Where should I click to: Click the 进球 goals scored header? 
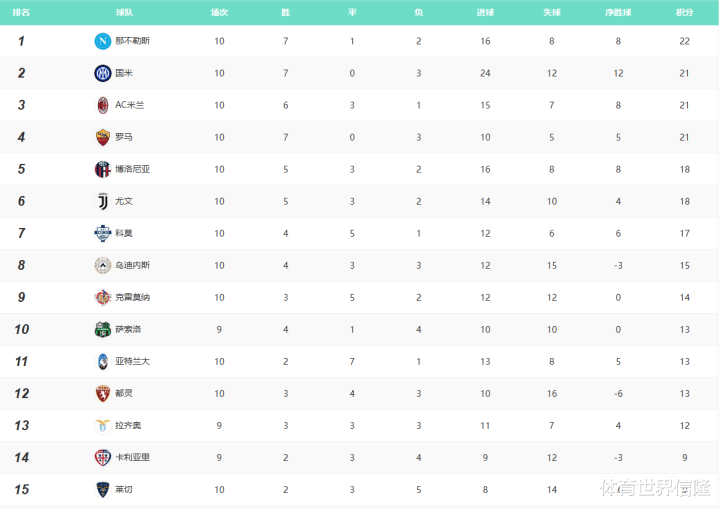[x=485, y=13]
